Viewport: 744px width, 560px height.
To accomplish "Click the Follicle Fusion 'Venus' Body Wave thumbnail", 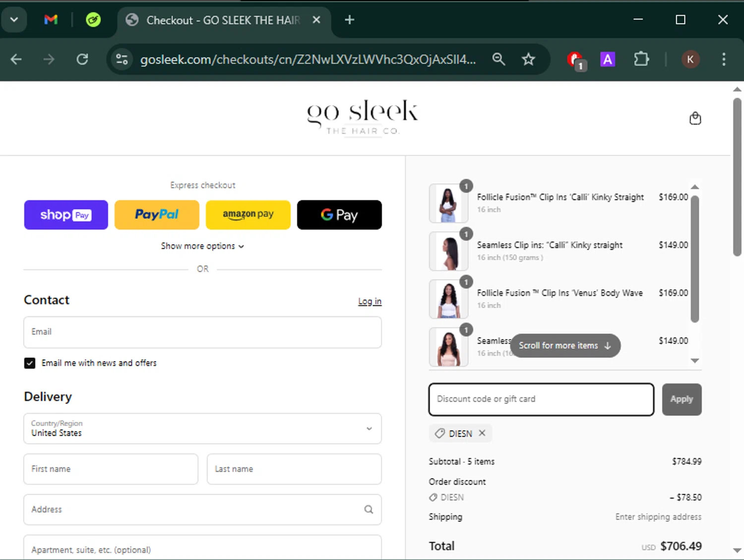I will 448,299.
